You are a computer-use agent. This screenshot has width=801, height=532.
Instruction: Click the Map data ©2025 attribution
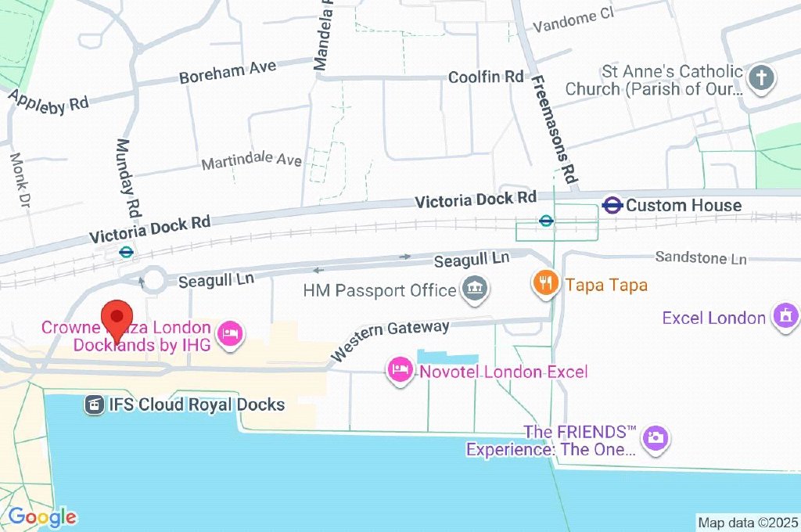click(x=748, y=523)
